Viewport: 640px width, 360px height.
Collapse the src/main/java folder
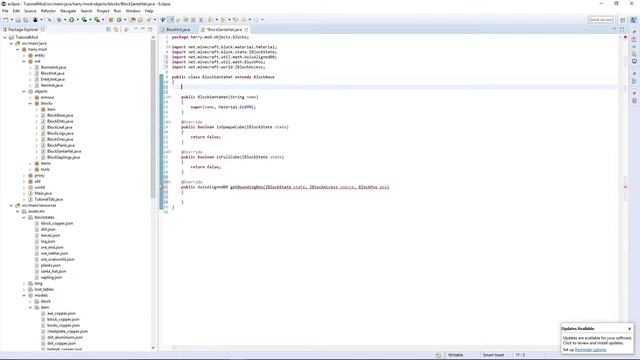tap(11, 43)
